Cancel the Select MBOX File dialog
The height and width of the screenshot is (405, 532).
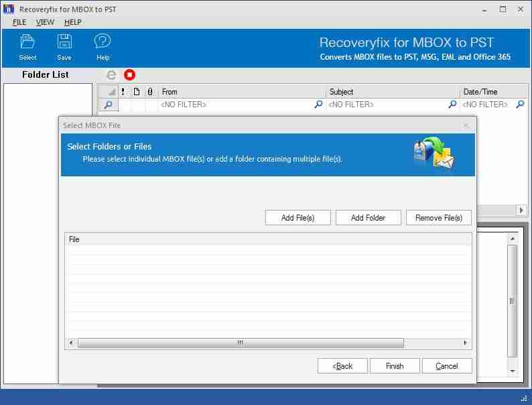(447, 366)
